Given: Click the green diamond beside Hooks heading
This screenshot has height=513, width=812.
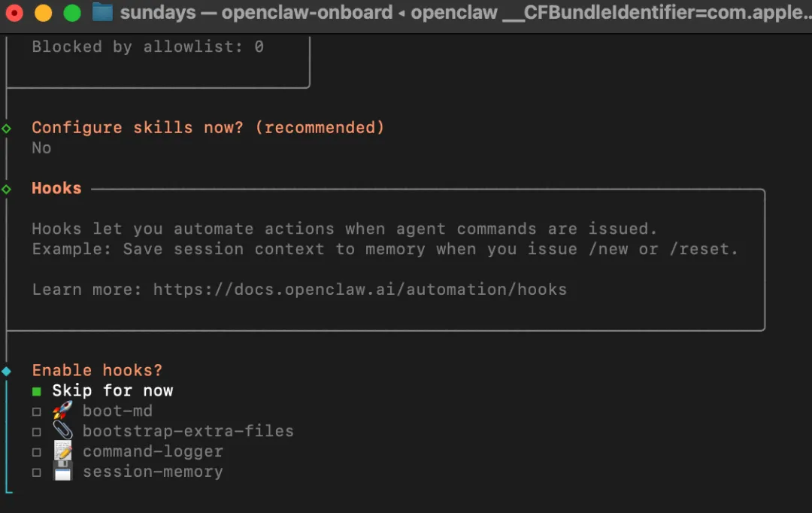Looking at the screenshot, I should click(x=7, y=189).
